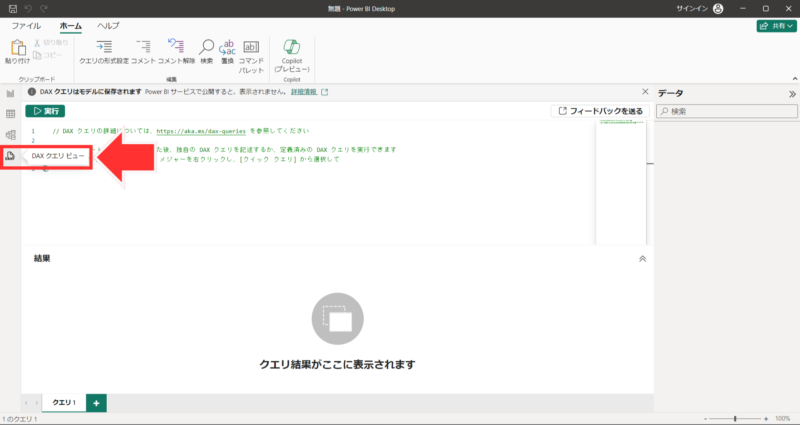Click the previous tab scroll arrow

point(26,403)
